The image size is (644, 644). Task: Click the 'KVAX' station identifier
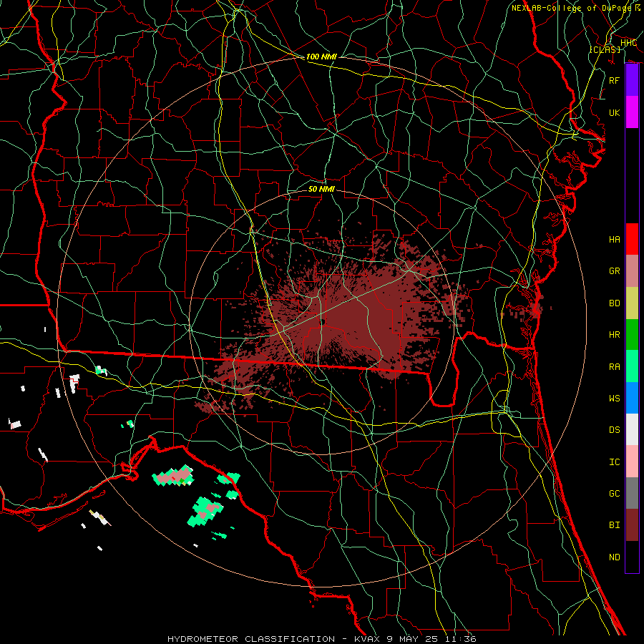[x=366, y=639]
